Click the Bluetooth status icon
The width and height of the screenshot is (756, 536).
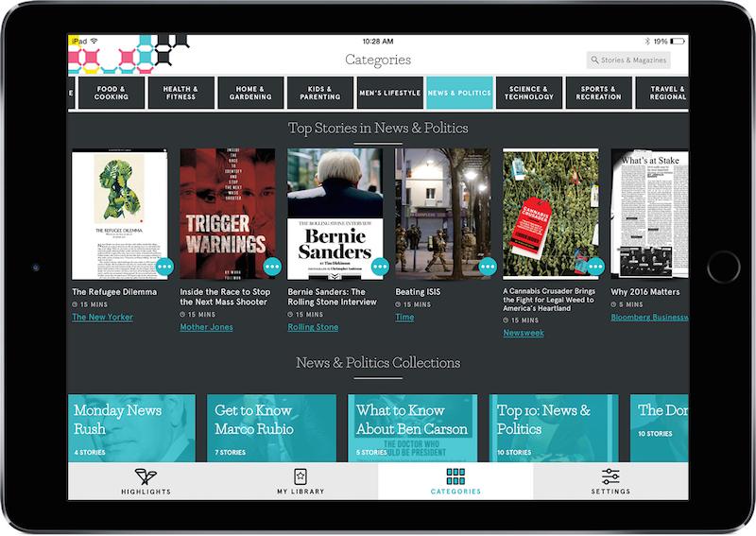click(x=647, y=42)
